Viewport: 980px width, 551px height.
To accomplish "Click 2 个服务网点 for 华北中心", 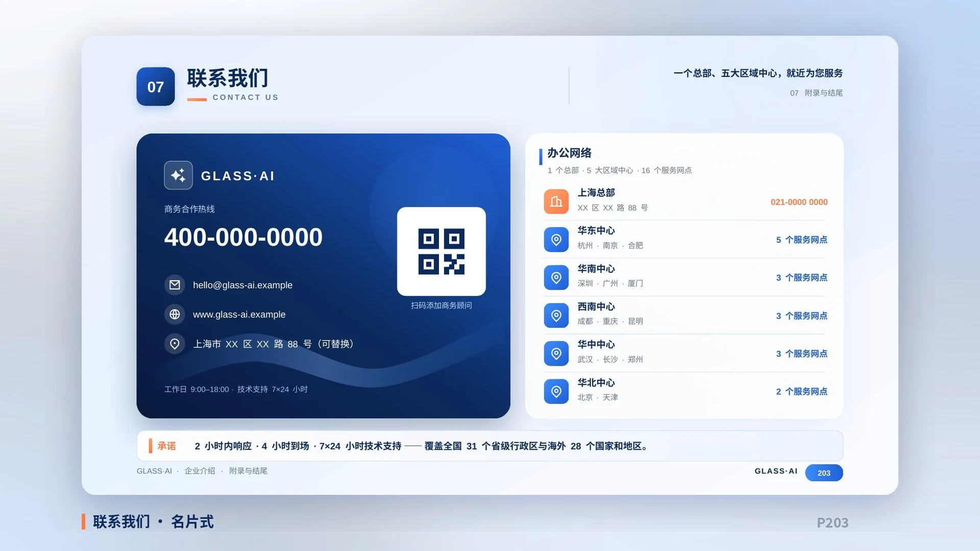I will 801,391.
